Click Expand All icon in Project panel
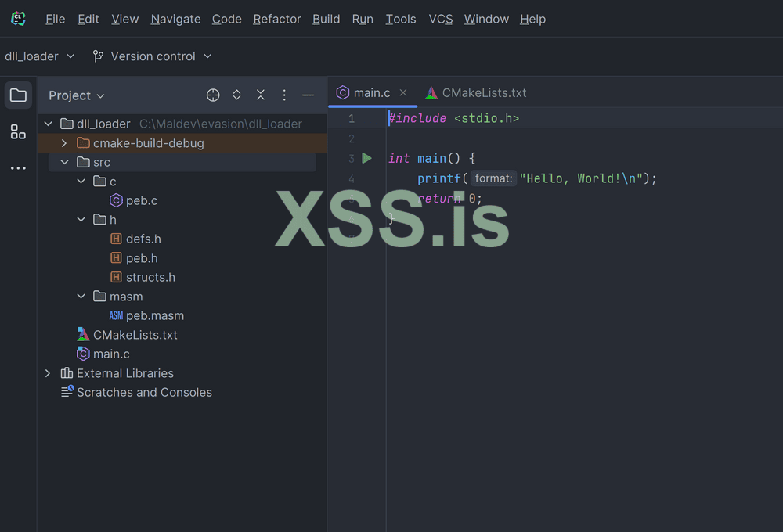This screenshot has width=783, height=532. coord(236,95)
